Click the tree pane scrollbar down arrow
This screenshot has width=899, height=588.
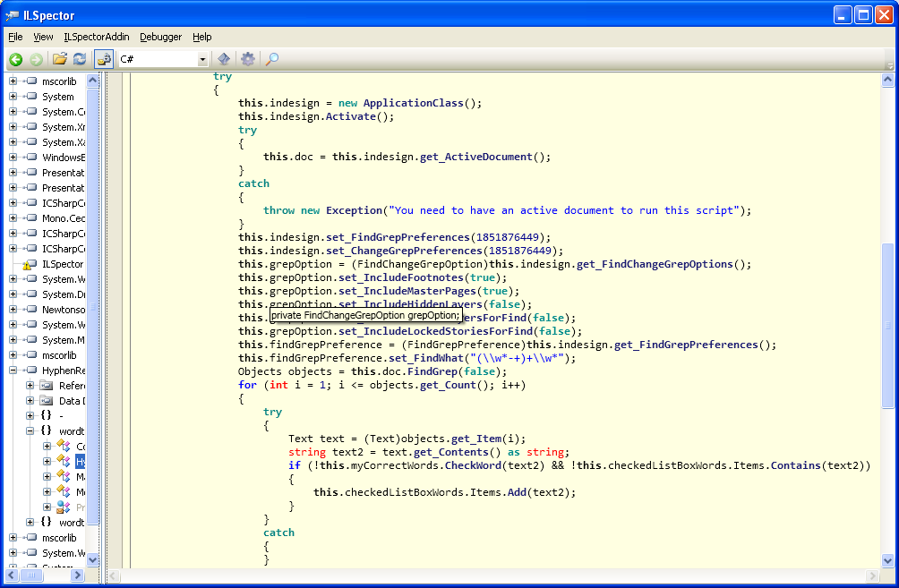[93, 560]
